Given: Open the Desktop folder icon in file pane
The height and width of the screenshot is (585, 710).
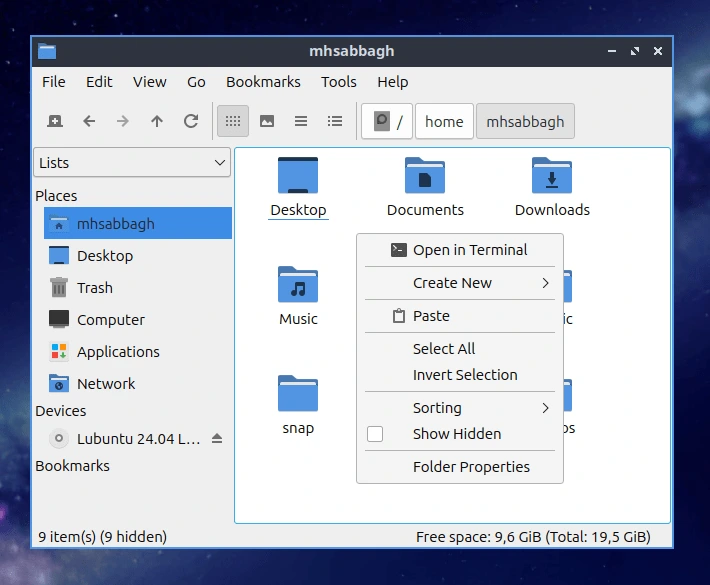Looking at the screenshot, I should click(298, 176).
